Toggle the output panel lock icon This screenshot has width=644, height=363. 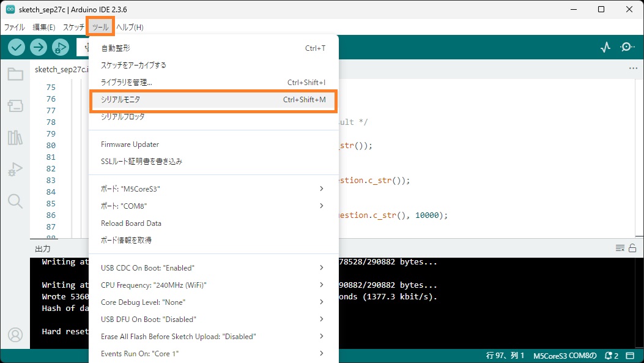click(x=632, y=248)
